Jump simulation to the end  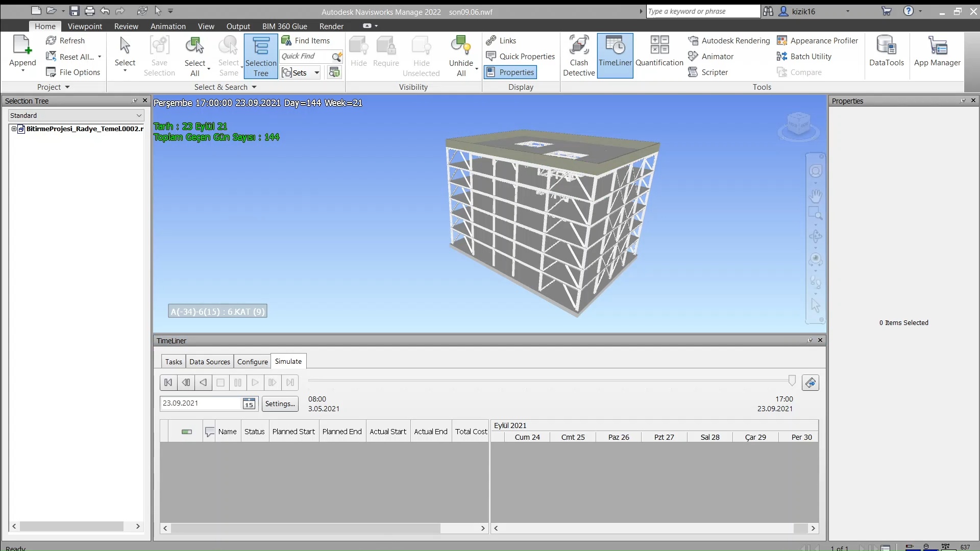290,383
